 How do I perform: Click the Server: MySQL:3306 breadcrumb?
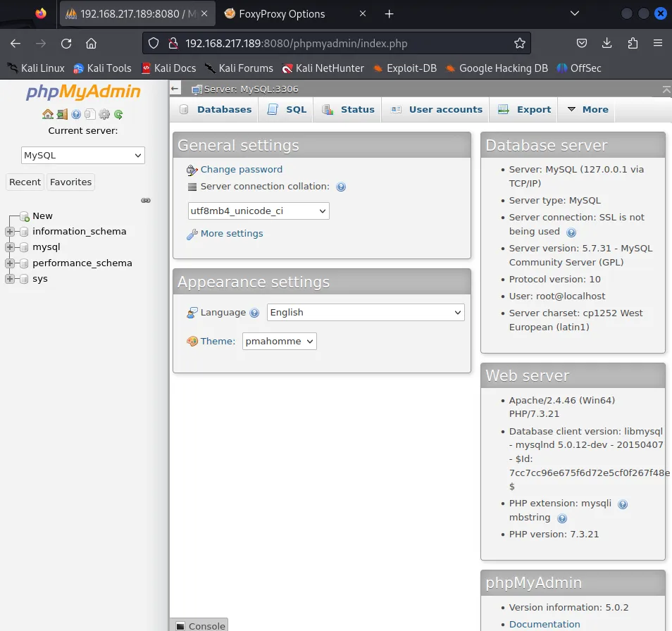coord(251,89)
